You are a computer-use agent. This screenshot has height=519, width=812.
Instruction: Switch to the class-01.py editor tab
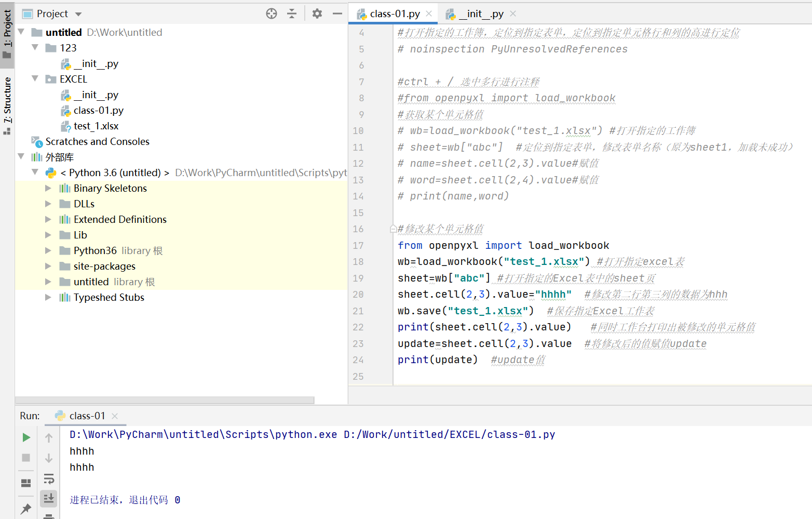pyautogui.click(x=394, y=14)
